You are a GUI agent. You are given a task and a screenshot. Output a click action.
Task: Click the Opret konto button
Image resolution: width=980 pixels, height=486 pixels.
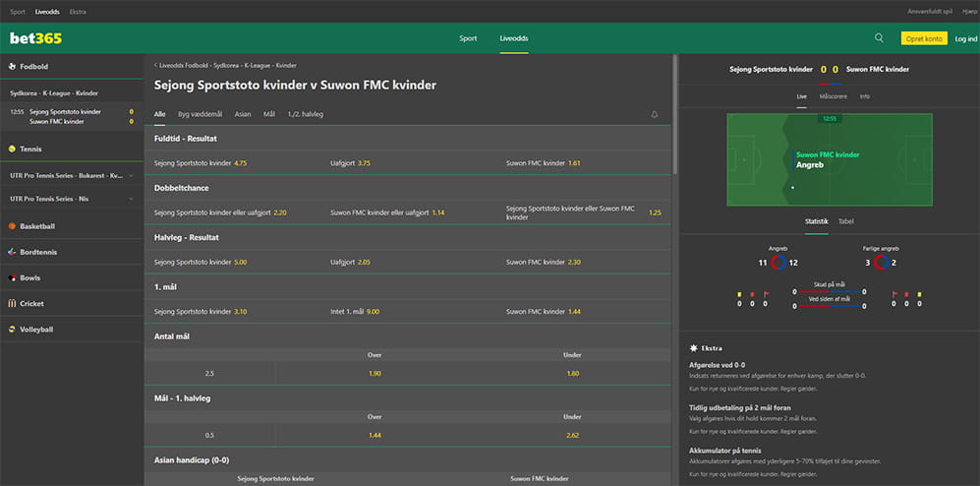[924, 38]
